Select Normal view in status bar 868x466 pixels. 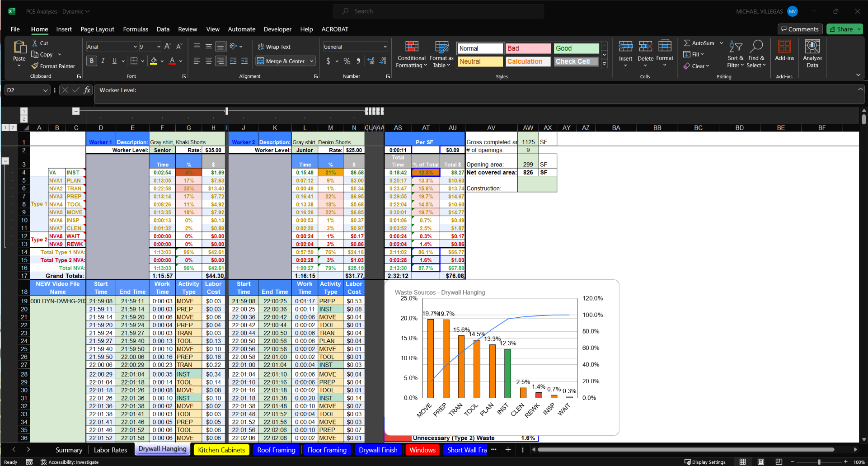click(x=742, y=461)
